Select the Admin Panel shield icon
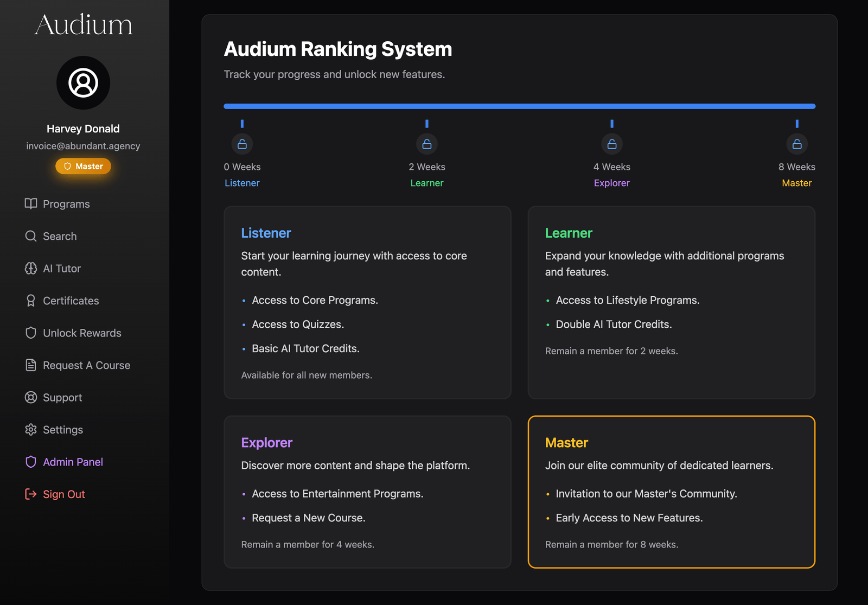Viewport: 868px width, 605px height. 31,462
